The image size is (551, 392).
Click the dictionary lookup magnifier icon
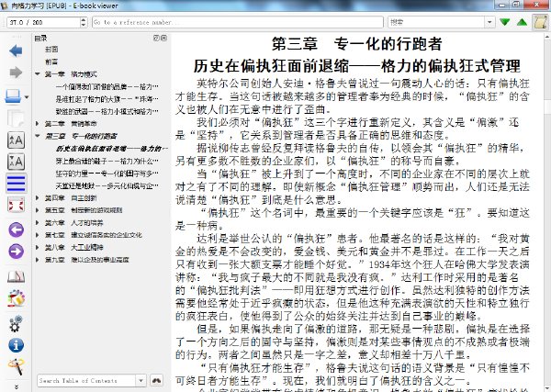click(16, 366)
